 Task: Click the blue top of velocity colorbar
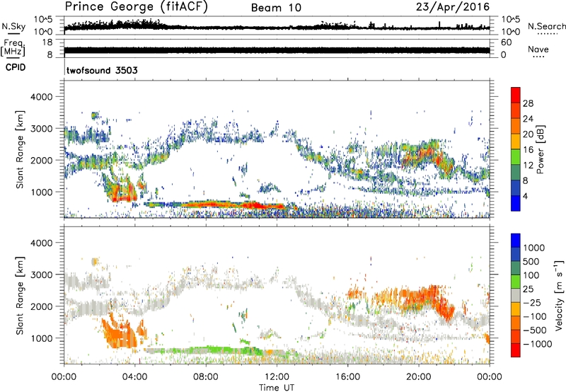pos(516,241)
